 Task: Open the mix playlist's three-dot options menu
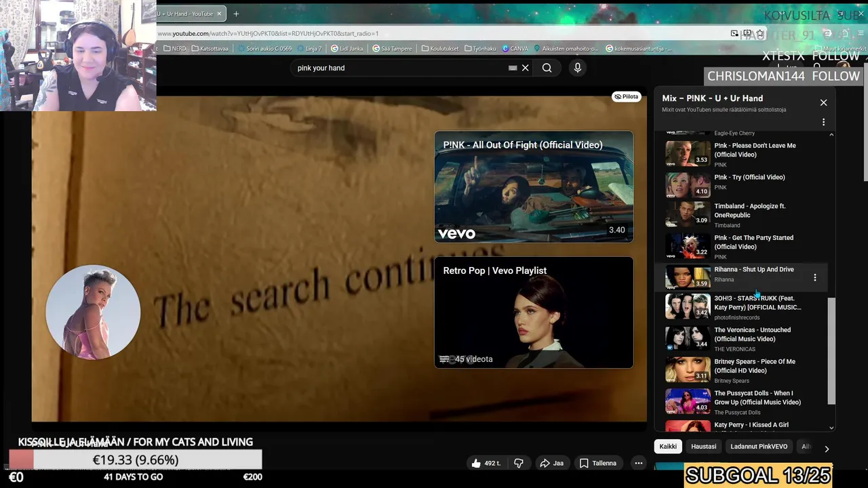(823, 122)
